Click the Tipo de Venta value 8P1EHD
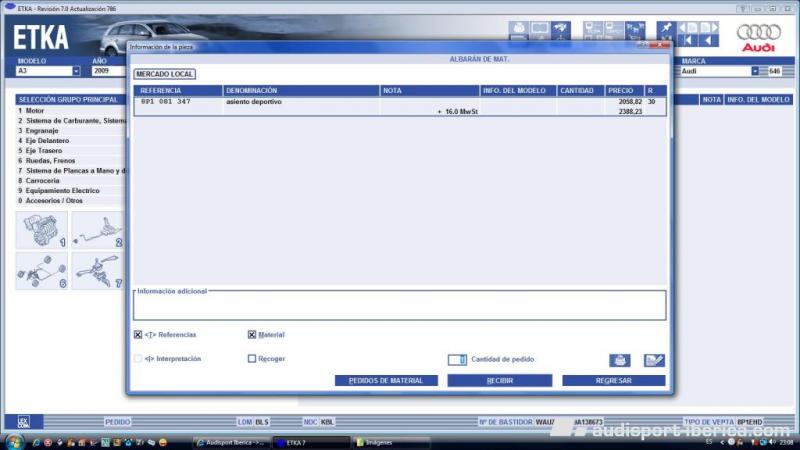The image size is (800, 450). [749, 422]
